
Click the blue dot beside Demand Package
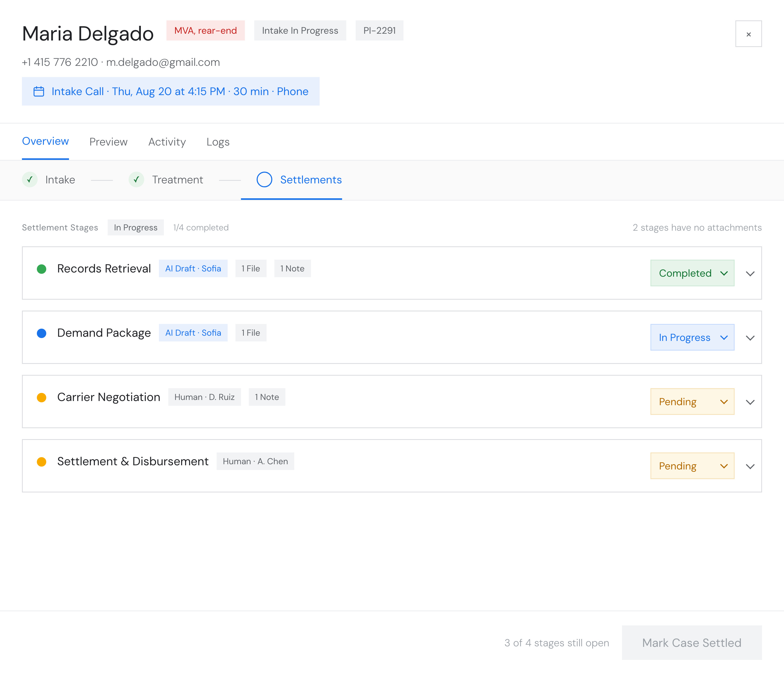[x=42, y=333]
